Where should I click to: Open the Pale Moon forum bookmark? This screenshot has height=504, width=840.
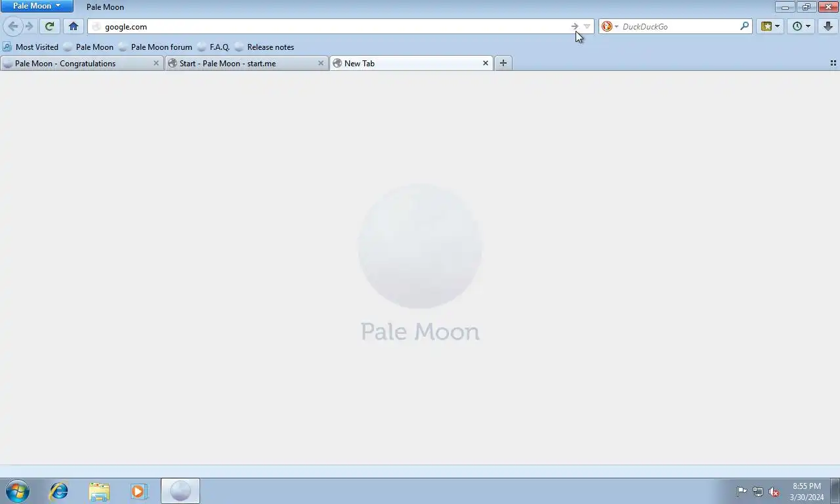point(156,47)
